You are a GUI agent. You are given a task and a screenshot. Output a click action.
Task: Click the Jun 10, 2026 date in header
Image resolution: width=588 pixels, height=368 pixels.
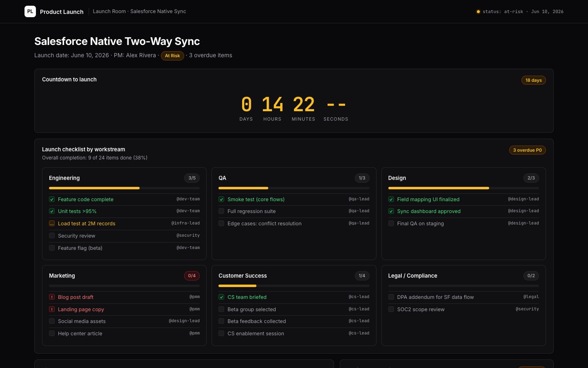click(x=547, y=11)
